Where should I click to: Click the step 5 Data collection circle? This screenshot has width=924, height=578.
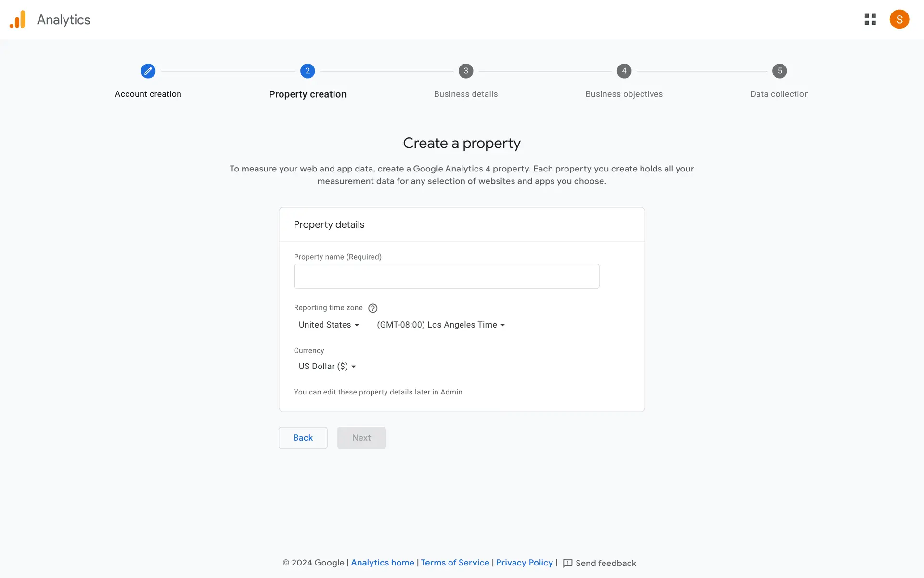(779, 71)
